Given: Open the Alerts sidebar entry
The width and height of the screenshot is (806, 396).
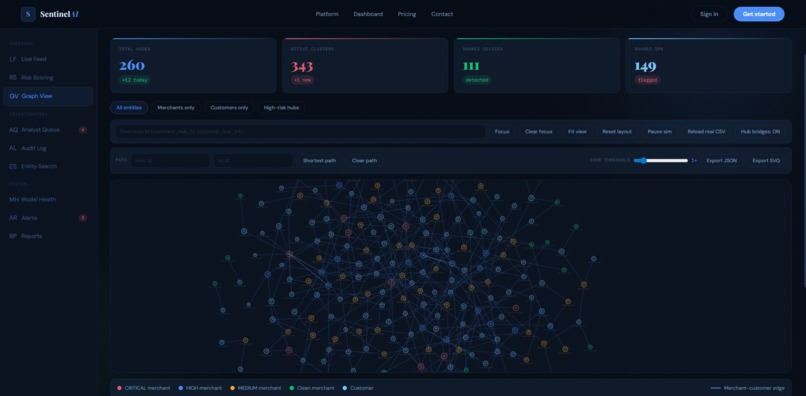Looking at the screenshot, I should coord(48,218).
